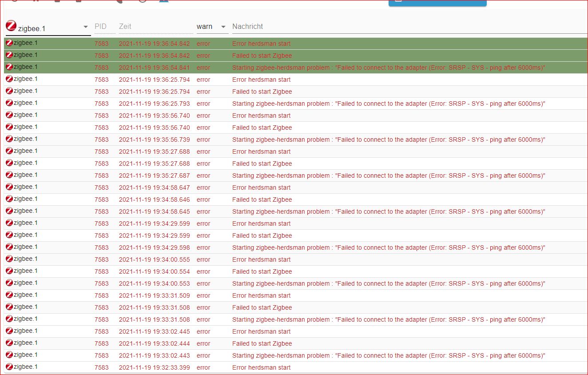Click the PID 7583 cell in the 19:36:54.841 row
Viewport: 588px width, 375px height.
tap(101, 68)
